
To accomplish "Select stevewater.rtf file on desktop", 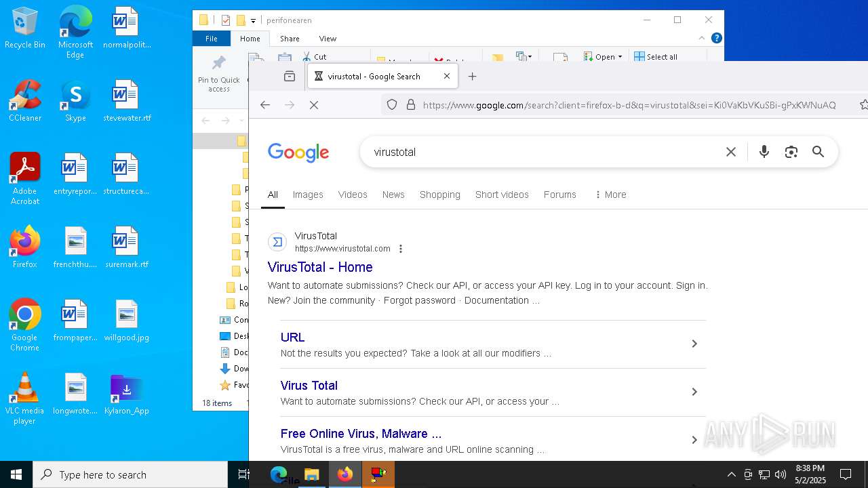I will point(126,100).
